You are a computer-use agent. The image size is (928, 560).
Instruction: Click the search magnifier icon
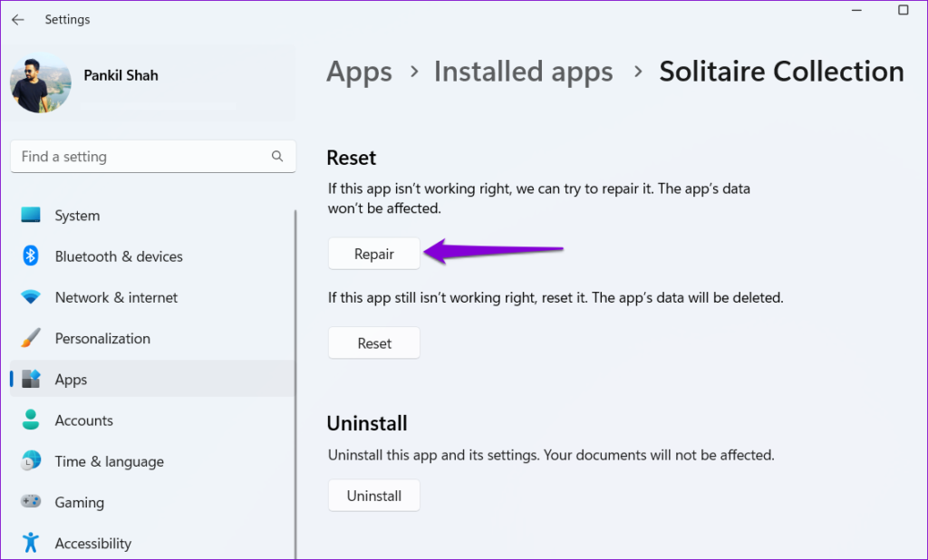tap(277, 156)
